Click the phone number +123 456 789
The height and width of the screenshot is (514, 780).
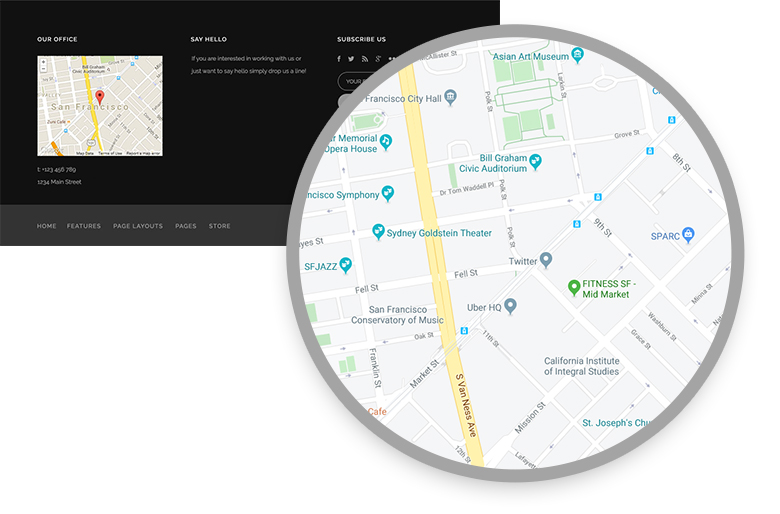point(57,169)
